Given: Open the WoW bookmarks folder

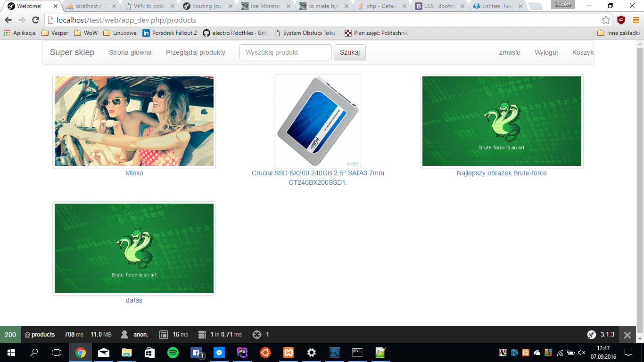Looking at the screenshot, I should 86,33.
